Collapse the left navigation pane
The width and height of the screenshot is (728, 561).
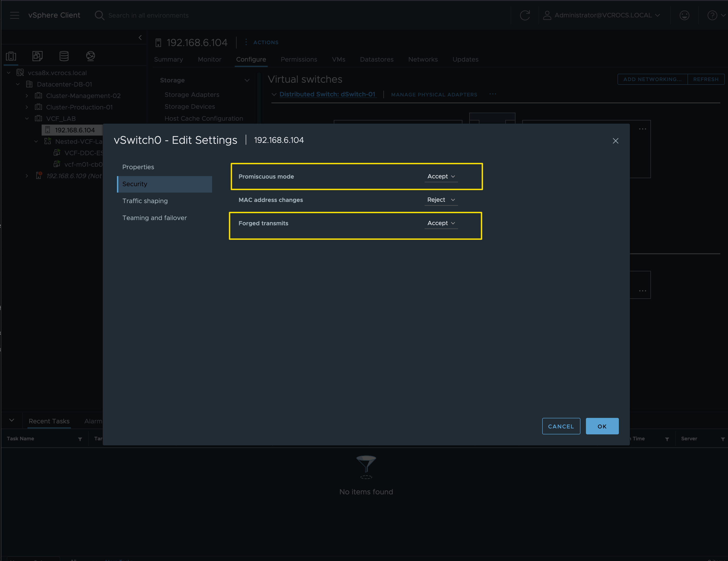[x=140, y=38]
